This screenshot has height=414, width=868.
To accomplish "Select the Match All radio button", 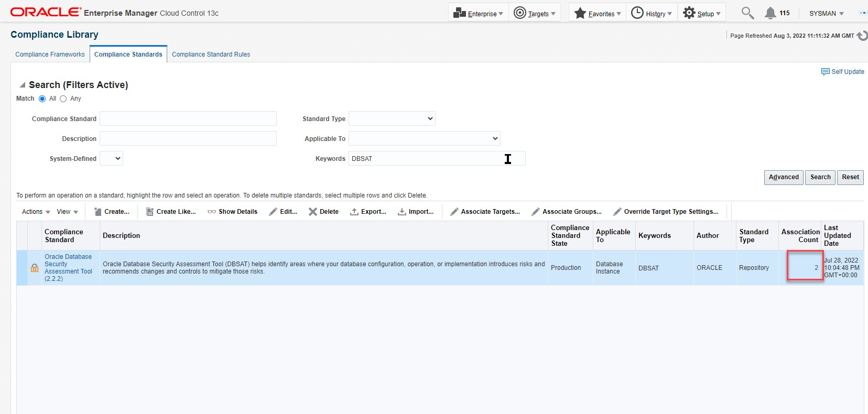I will pyautogui.click(x=42, y=99).
